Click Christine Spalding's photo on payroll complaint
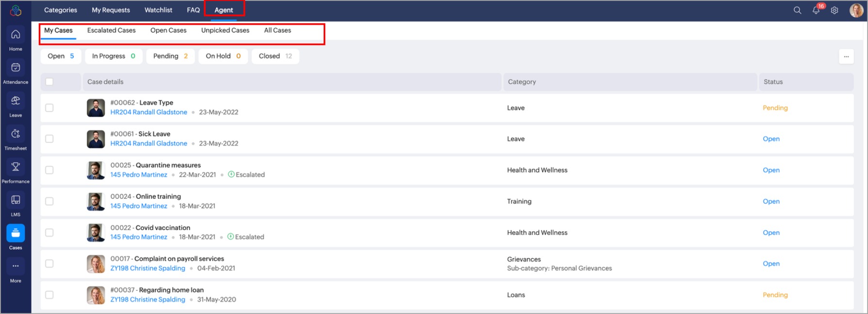This screenshot has width=868, height=314. 96,264
